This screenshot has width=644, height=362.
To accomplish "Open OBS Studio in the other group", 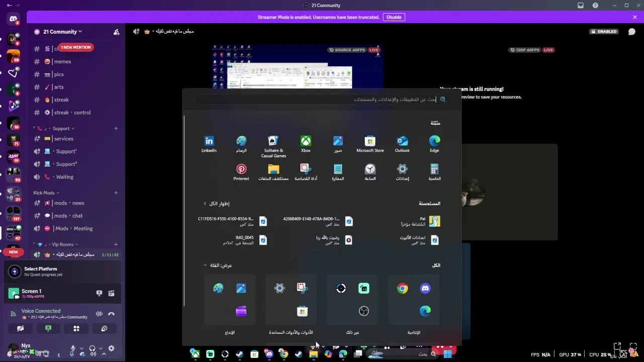I will click(364, 311).
